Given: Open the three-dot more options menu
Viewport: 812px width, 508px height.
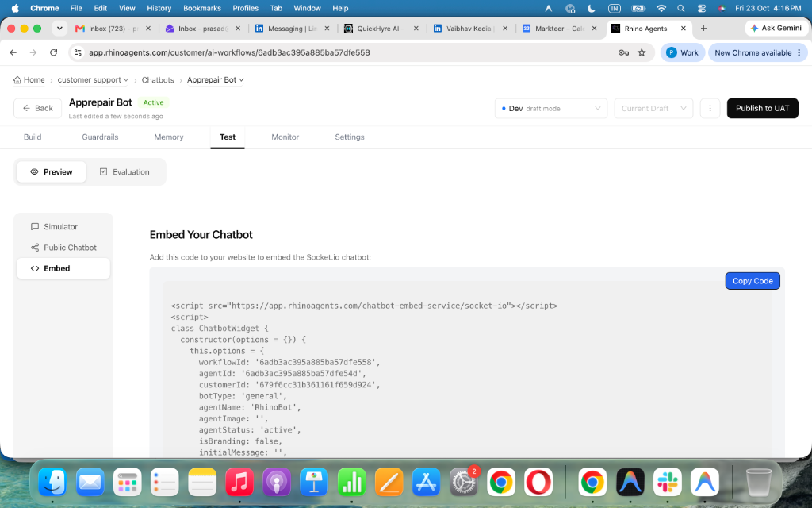Looking at the screenshot, I should click(x=710, y=108).
